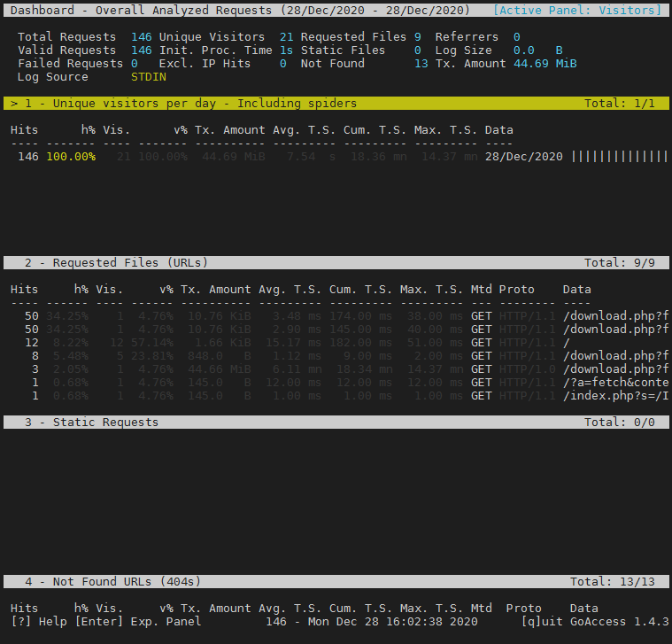Click the Requested Files value 9 in the summary

point(417,37)
